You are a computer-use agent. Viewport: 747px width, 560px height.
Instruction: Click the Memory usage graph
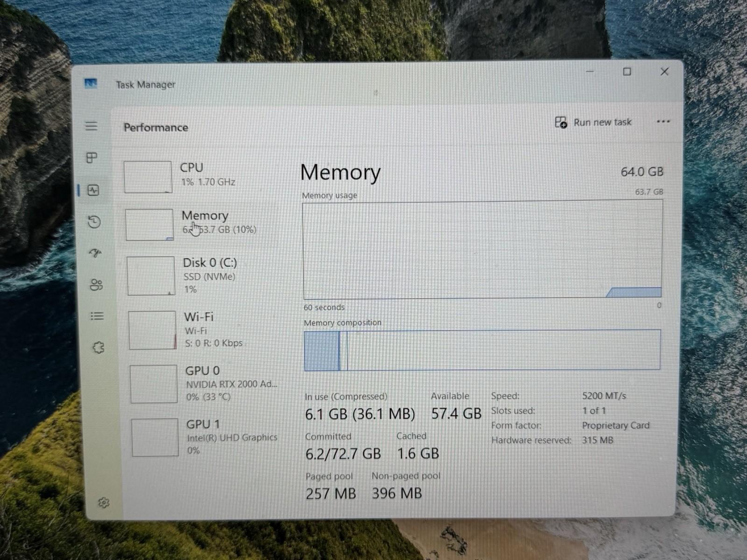483,250
